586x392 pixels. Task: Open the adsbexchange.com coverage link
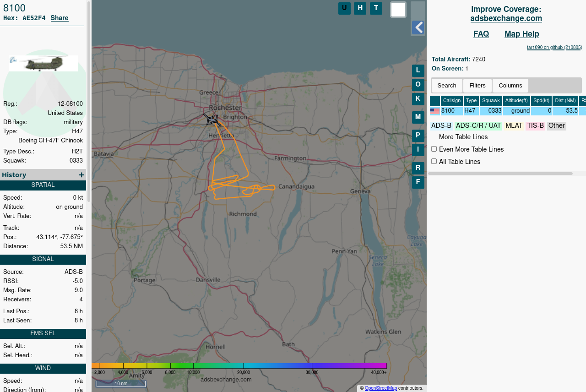(506, 19)
